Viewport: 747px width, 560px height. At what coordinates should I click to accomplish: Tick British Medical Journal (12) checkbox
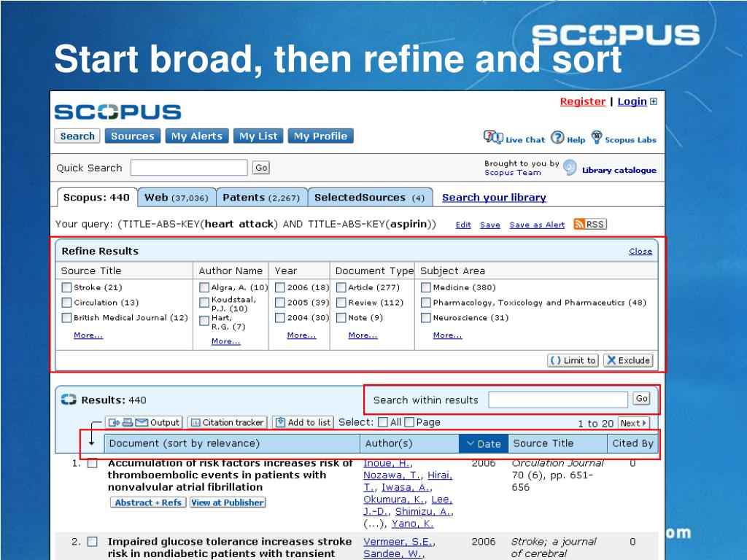coord(66,318)
